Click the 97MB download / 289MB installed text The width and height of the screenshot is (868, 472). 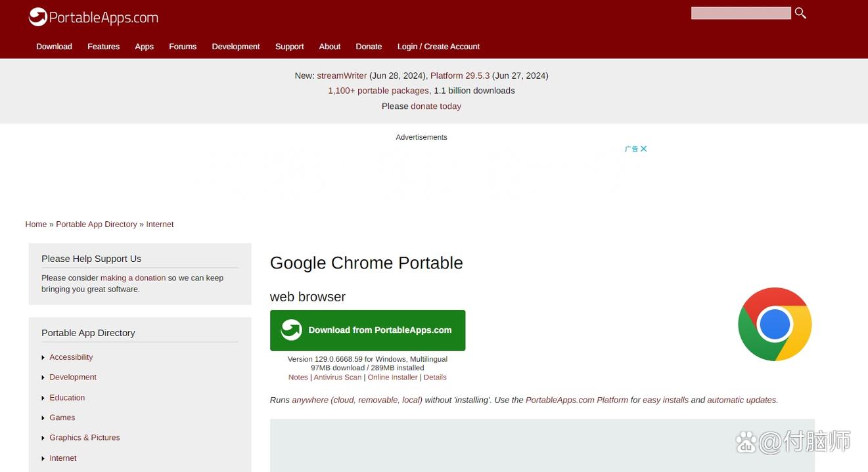[367, 368]
